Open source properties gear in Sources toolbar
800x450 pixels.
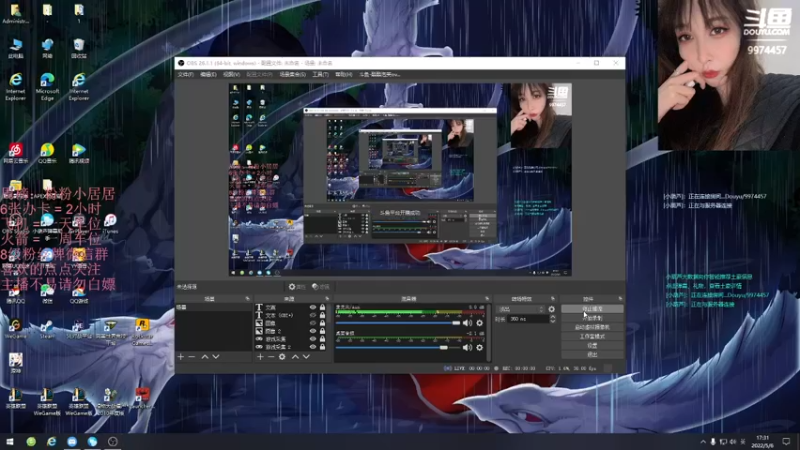point(282,357)
